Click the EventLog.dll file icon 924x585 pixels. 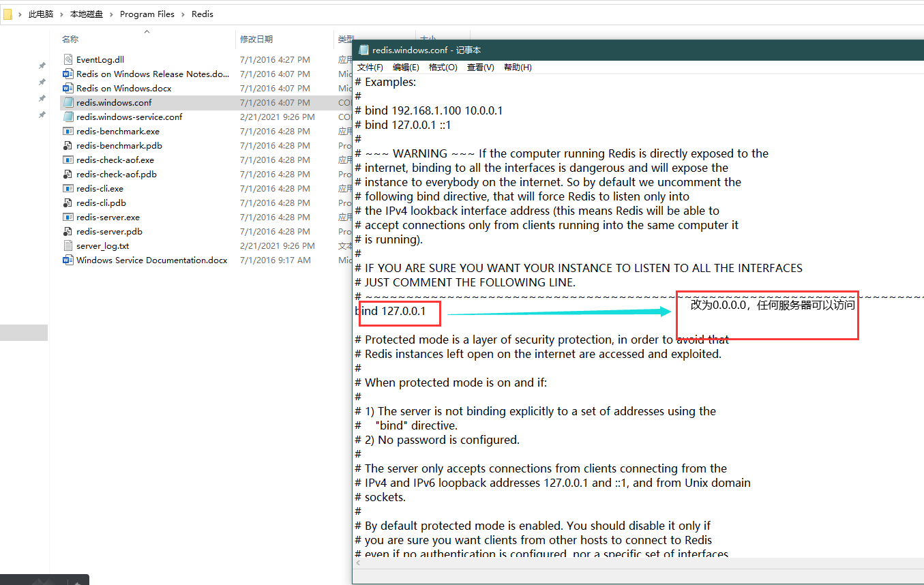point(68,59)
